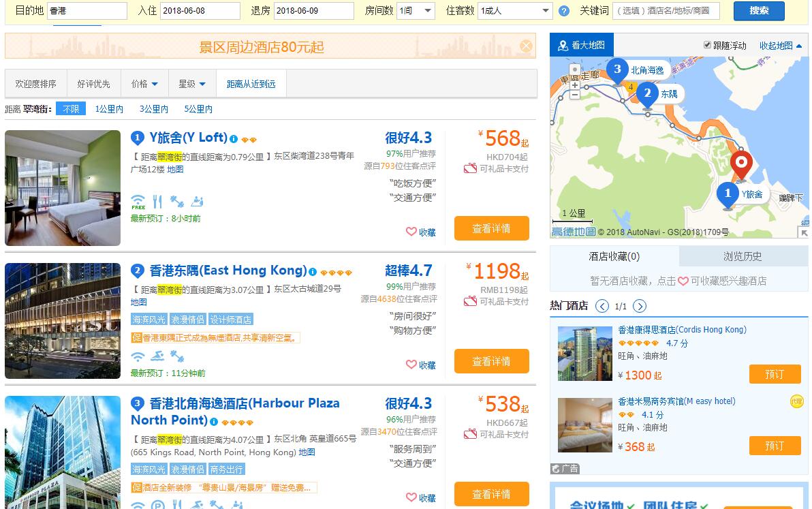Image resolution: width=812 pixels, height=509 pixels.
Task: View details for Y Loft
Action: (x=491, y=228)
